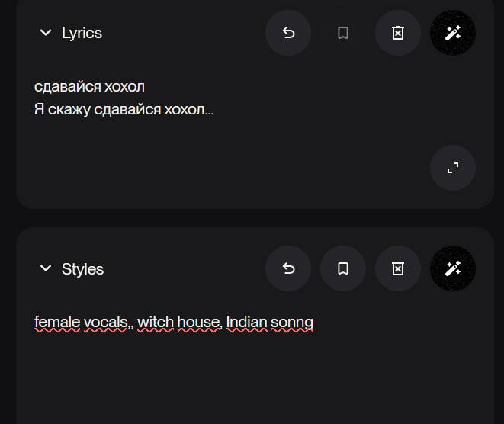
Task: Click on "witch" in the styles text
Action: tap(156, 323)
